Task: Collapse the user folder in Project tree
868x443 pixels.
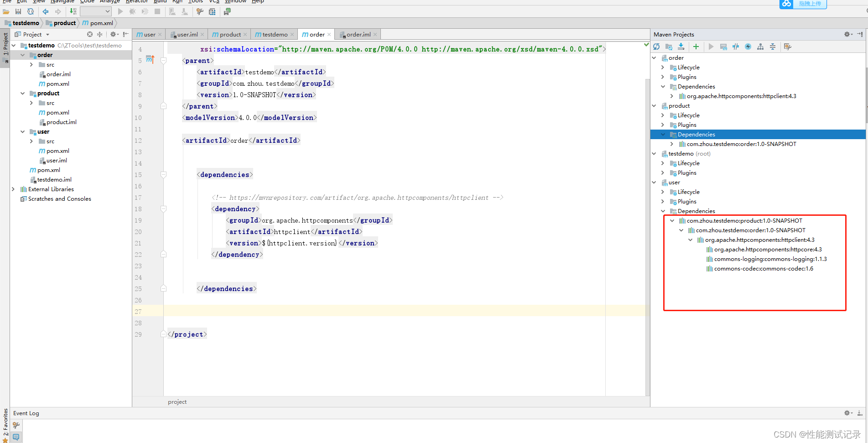Action: coord(22,131)
